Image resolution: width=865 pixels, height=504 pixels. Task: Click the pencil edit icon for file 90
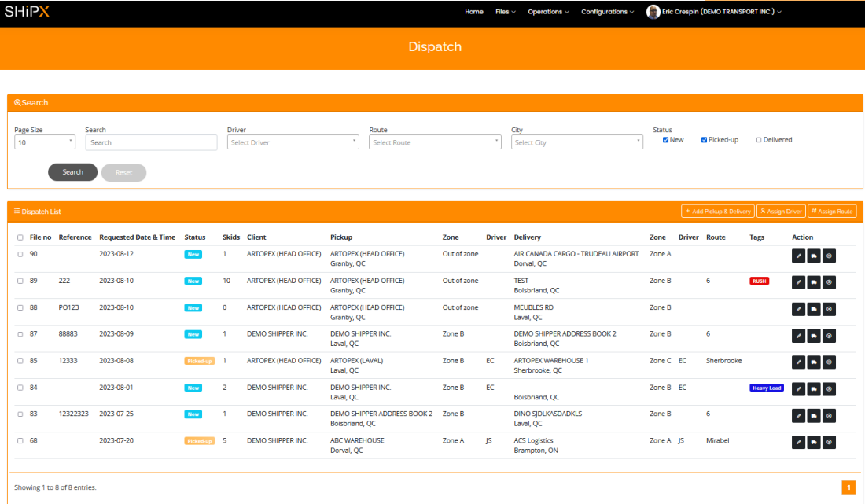[x=798, y=256]
